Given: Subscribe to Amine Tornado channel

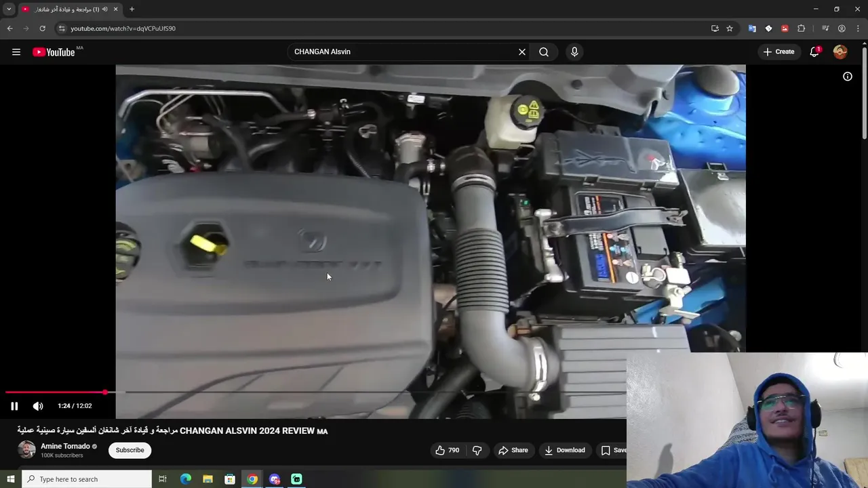Looking at the screenshot, I should tap(130, 450).
